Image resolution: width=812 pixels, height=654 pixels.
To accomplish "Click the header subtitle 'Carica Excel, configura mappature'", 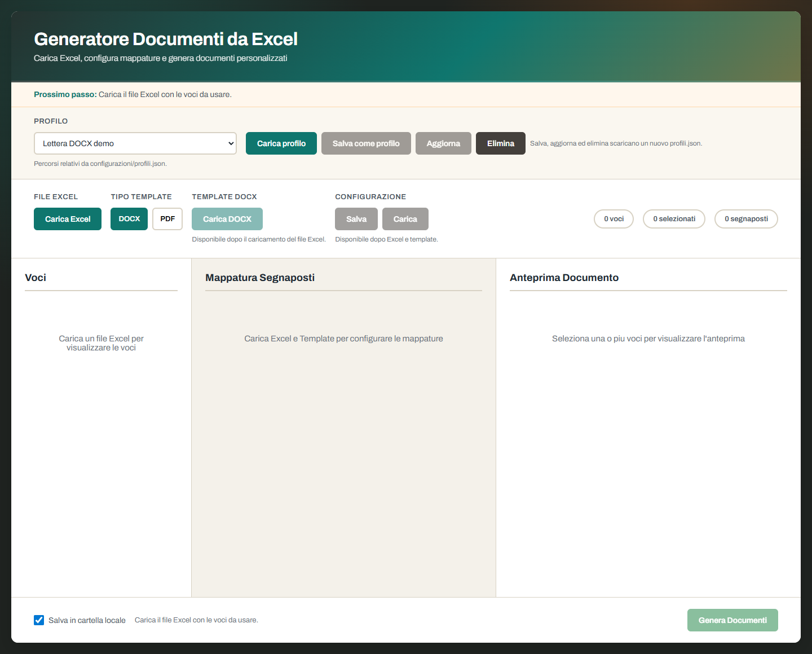I will pos(161,58).
